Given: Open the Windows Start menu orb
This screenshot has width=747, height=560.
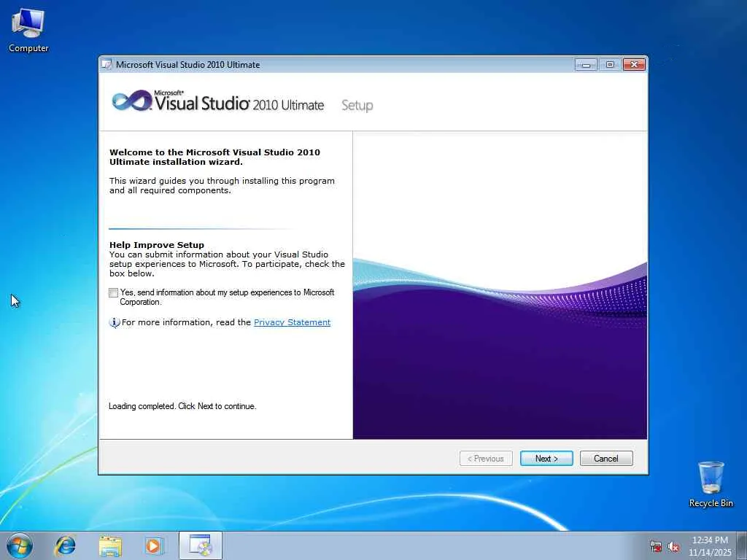Looking at the screenshot, I should point(20,545).
